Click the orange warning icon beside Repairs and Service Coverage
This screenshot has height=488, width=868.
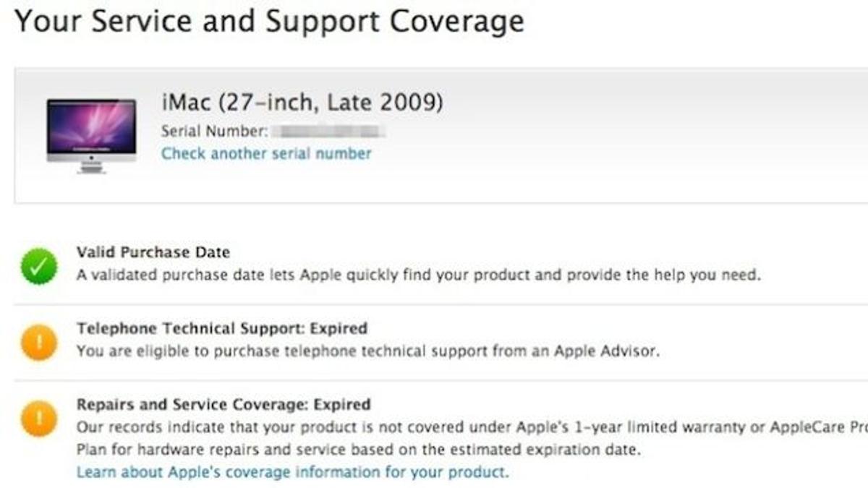pos(39,419)
